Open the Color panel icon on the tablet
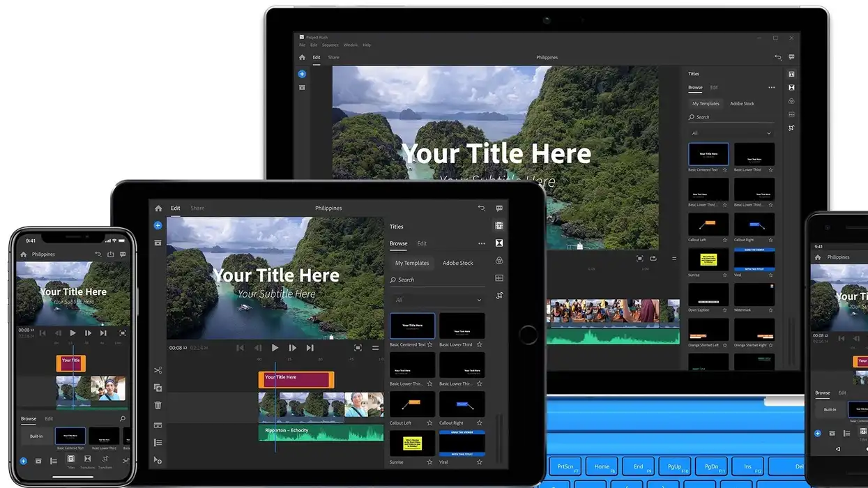Image resolution: width=868 pixels, height=488 pixels. [x=499, y=260]
